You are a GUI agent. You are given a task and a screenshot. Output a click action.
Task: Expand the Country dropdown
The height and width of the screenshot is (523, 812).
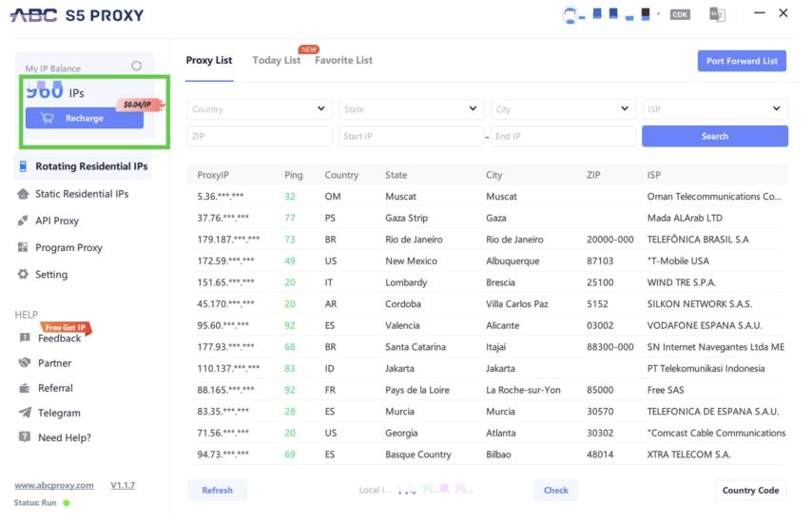pos(259,109)
